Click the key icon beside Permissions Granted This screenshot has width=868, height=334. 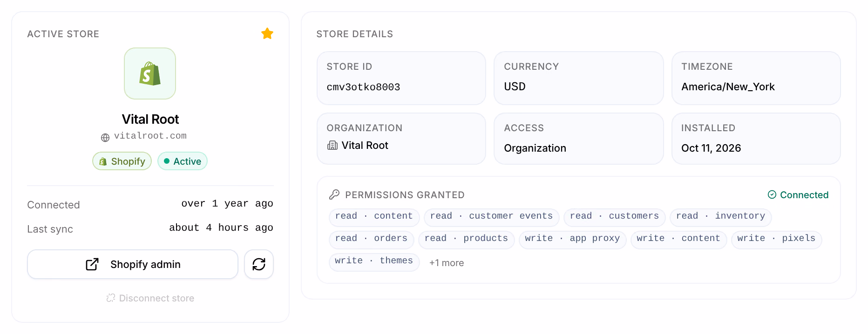click(334, 194)
